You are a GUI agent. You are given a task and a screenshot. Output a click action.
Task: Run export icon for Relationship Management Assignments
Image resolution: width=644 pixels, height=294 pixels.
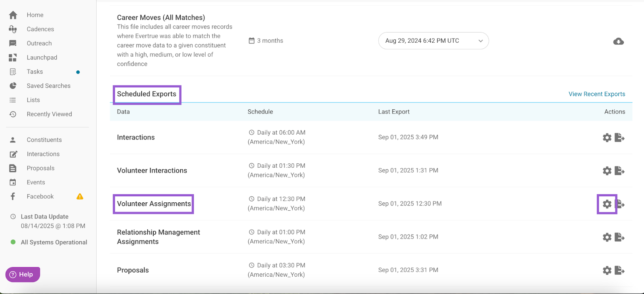(x=620, y=237)
